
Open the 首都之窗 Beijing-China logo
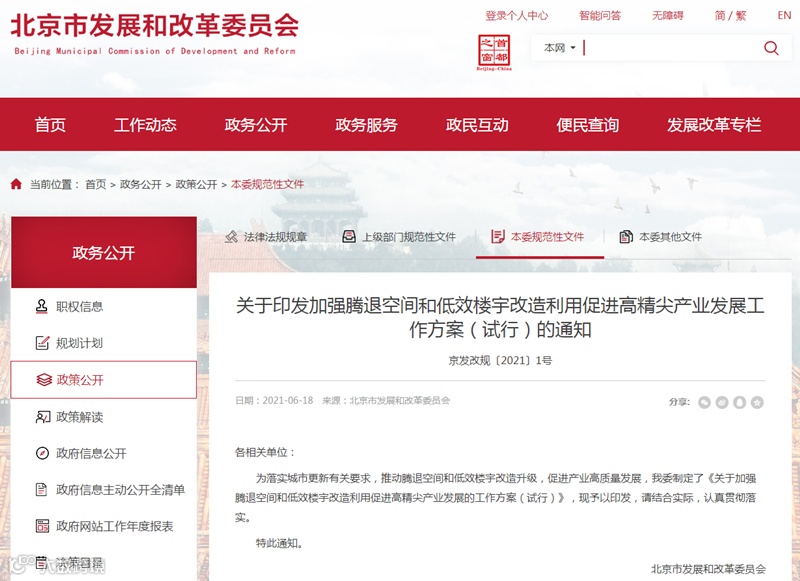494,53
